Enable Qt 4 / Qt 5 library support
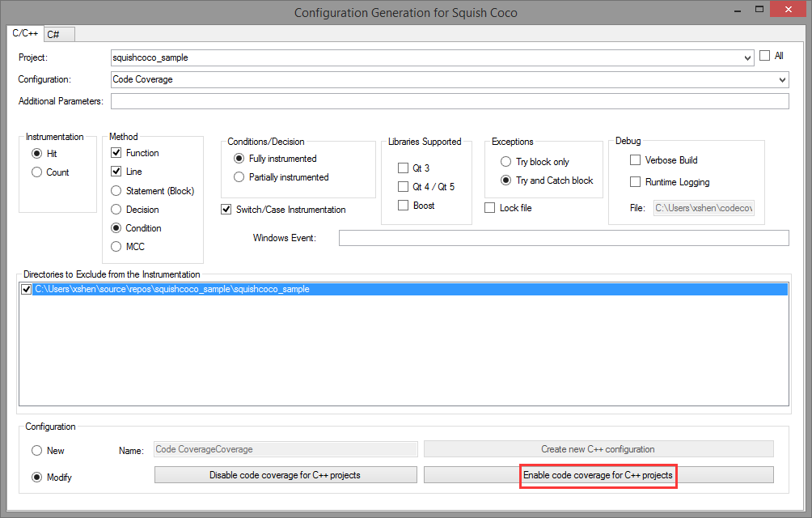 [403, 187]
